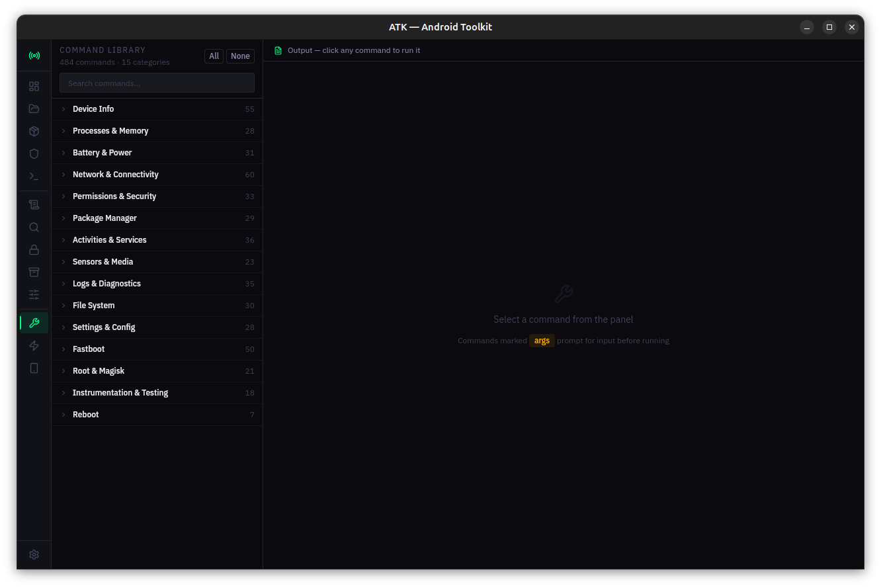Open settings gear at sidebar bottom
The height and width of the screenshot is (588, 881).
click(x=34, y=555)
